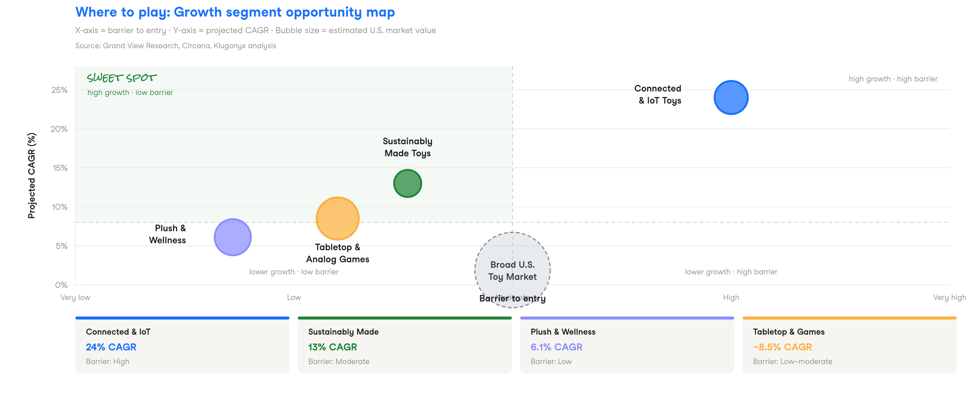Click 'high growth · high barrier' quadrant label
Viewport: 980px width, 419px height.
click(893, 79)
